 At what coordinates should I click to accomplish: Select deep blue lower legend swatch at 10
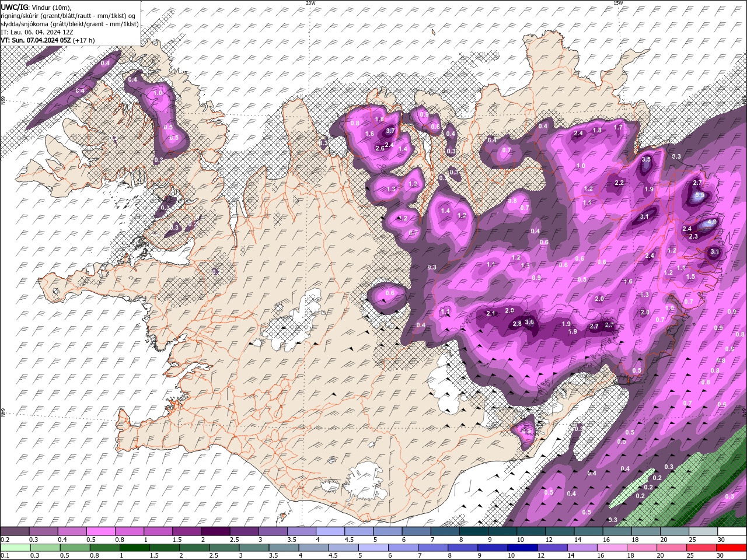pos(523,548)
